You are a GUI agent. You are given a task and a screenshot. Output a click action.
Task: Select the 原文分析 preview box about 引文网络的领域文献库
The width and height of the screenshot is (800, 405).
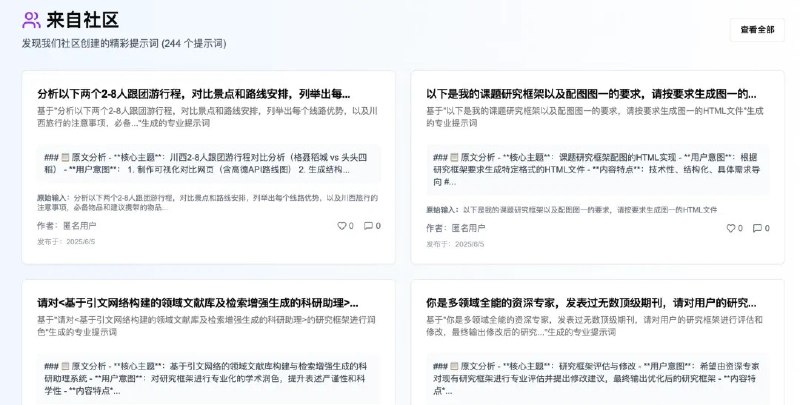(209, 379)
